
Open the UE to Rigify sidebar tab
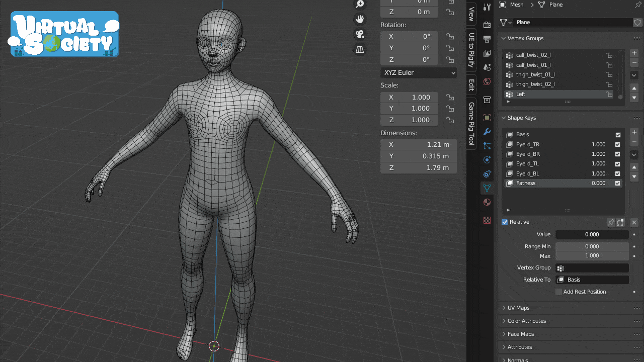(x=471, y=50)
